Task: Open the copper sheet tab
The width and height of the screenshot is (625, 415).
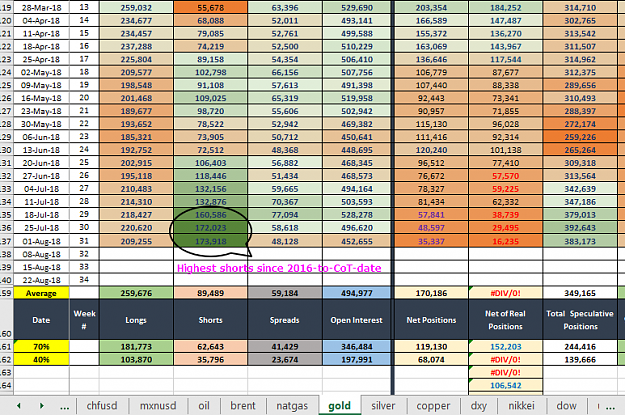Action: pos(433,406)
